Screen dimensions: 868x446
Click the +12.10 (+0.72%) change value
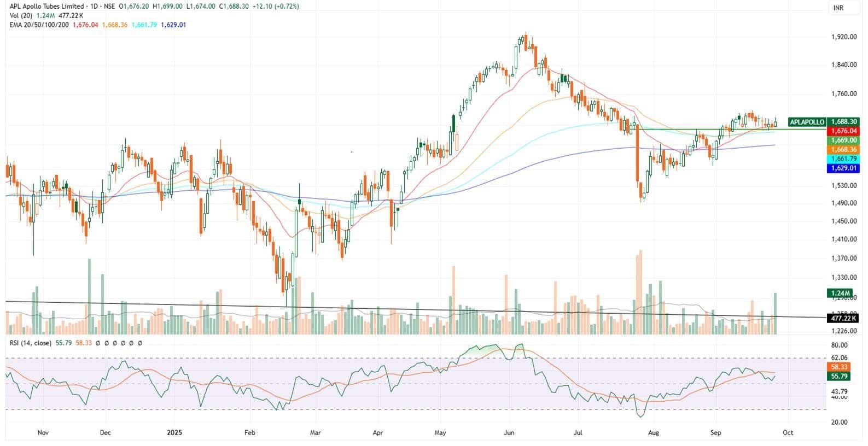point(276,7)
